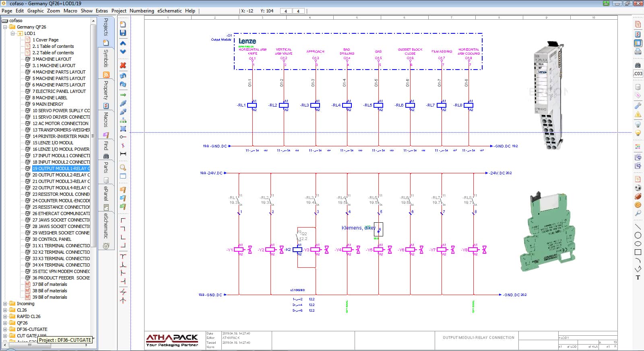Open the Numbering menu

[142, 11]
